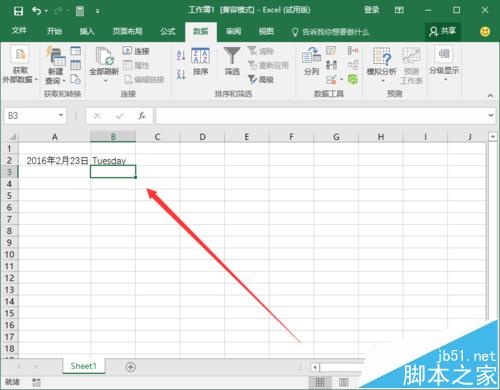This screenshot has height=390, width=500.
Task: Click Recent Sources icon with clock
Action: point(76,79)
